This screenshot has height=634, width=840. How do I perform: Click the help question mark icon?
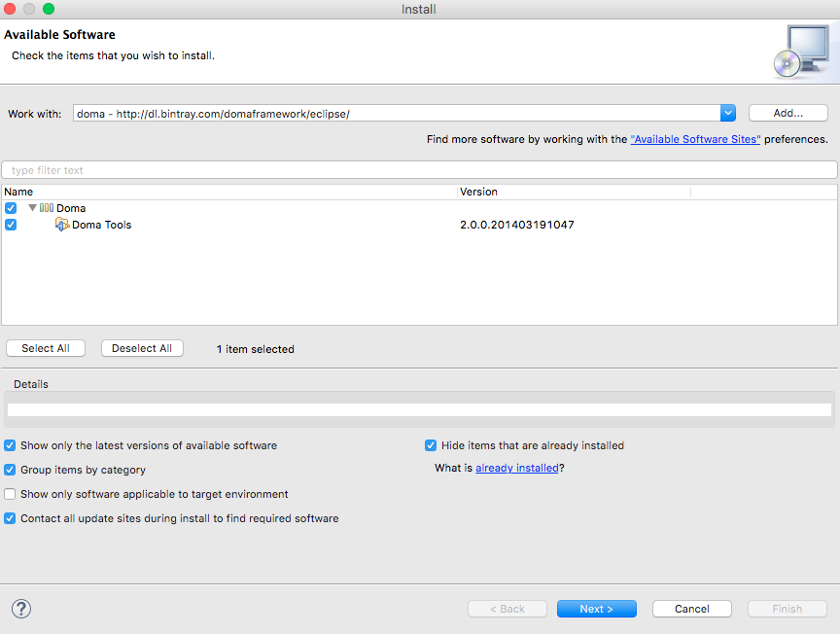[x=21, y=609]
